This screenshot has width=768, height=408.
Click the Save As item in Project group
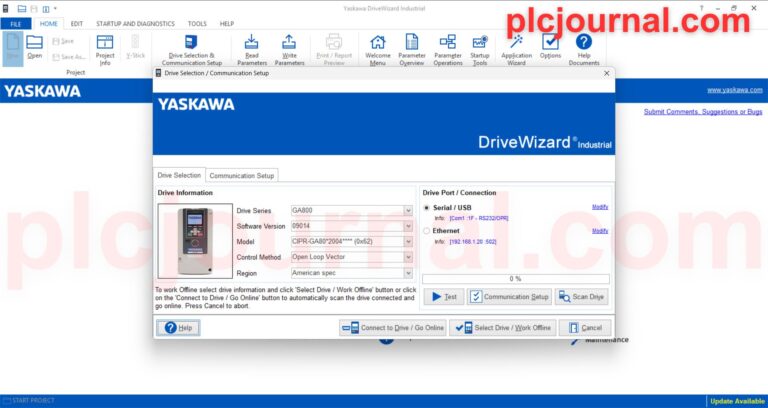(69, 57)
